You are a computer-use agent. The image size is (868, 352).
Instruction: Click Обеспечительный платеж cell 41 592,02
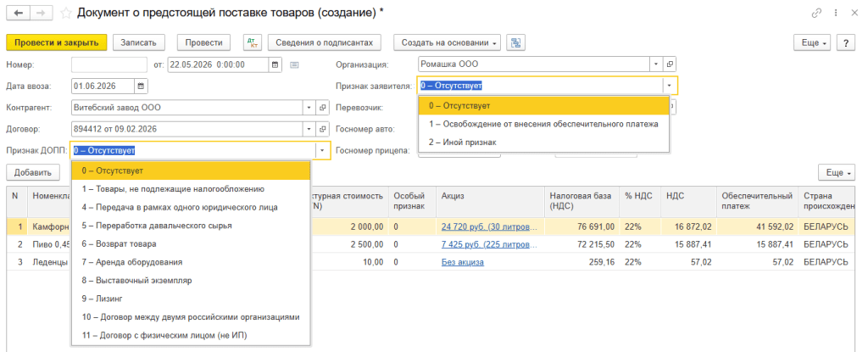[x=757, y=226]
